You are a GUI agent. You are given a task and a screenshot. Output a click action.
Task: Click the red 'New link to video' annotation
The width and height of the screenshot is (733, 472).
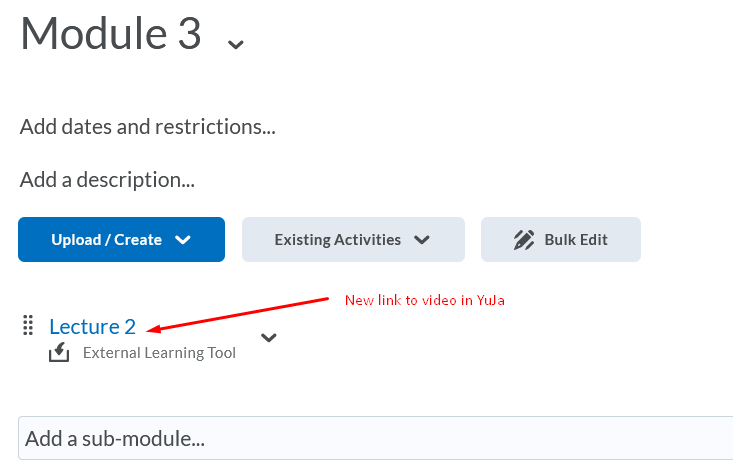(410, 300)
